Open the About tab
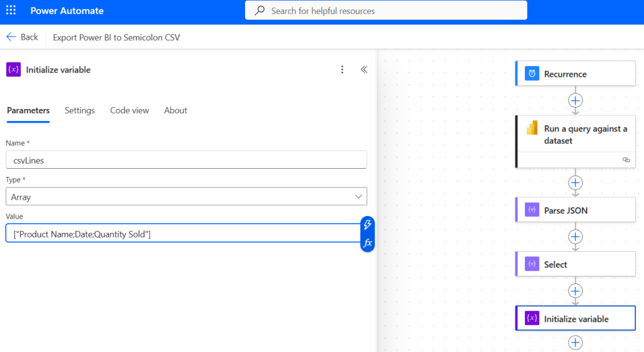644x352 pixels. click(175, 110)
